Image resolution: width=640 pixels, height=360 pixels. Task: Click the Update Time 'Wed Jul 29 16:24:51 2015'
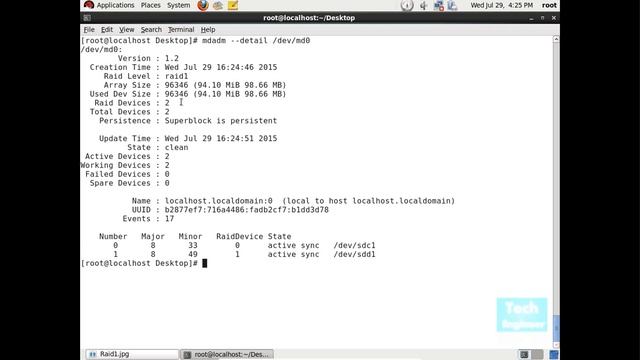[x=221, y=138]
